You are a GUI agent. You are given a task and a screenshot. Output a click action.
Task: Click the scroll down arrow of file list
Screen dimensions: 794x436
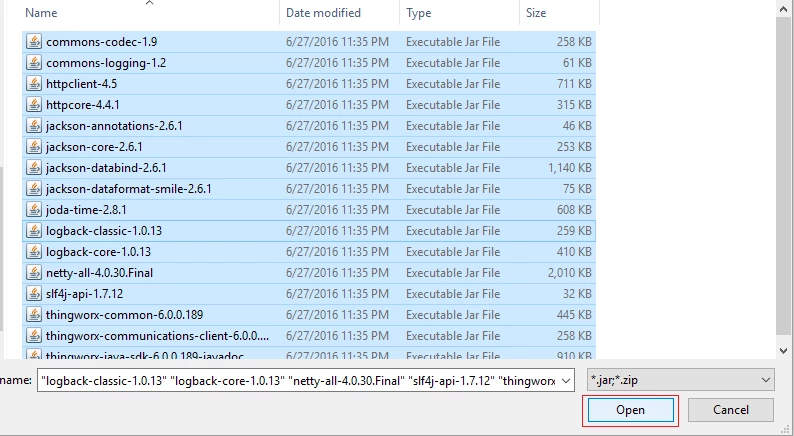coord(783,350)
